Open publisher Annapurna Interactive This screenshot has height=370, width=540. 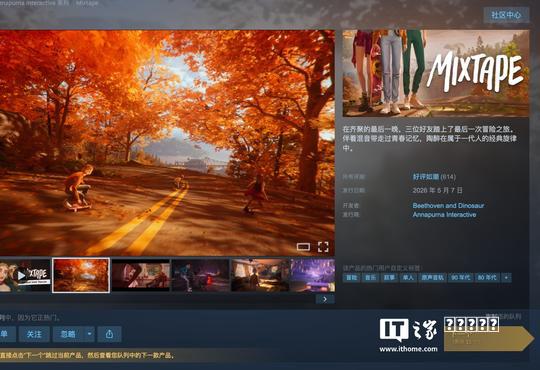[x=444, y=215]
